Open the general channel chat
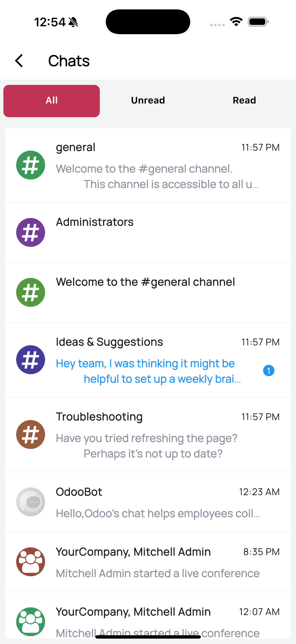The height and width of the screenshot is (644, 296). (75, 148)
